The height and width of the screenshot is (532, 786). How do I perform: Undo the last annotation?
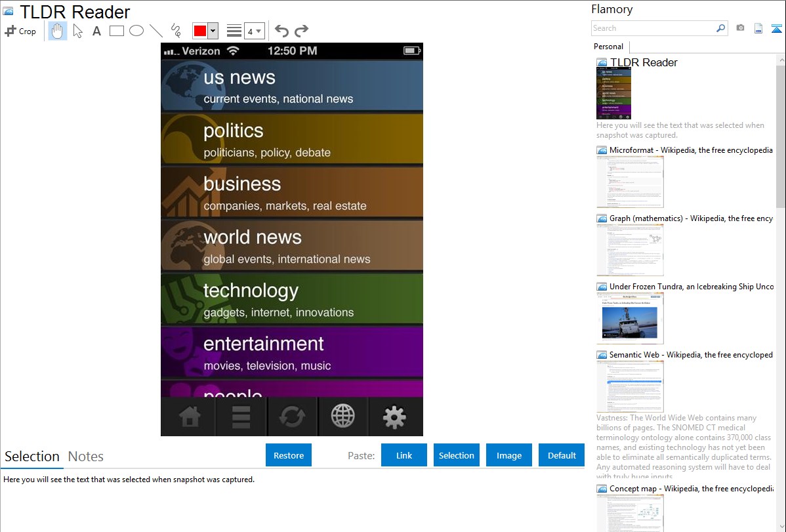[281, 31]
